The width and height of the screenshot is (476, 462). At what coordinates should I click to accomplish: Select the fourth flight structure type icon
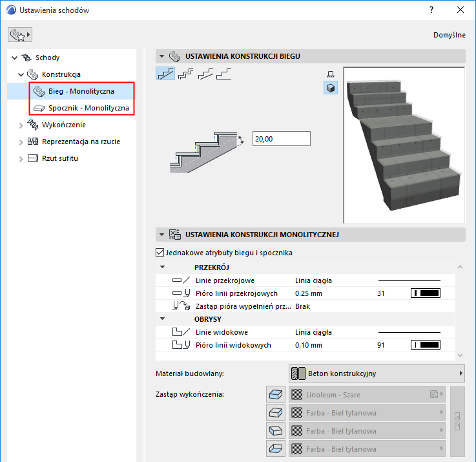point(224,74)
